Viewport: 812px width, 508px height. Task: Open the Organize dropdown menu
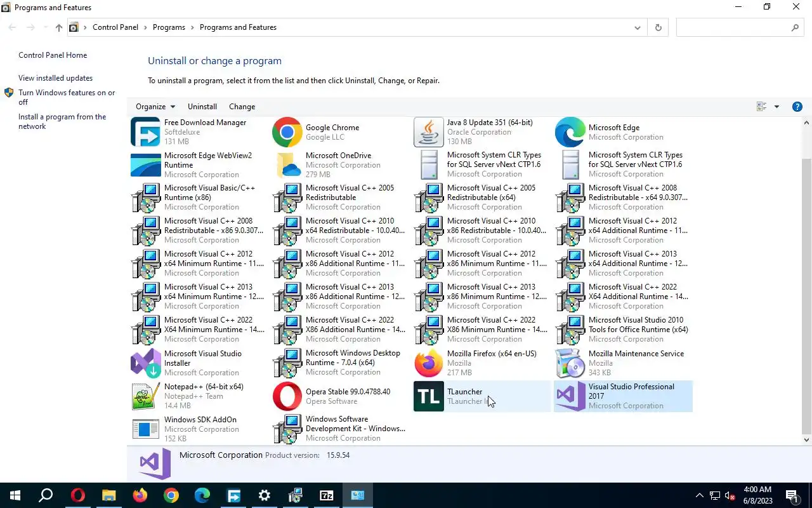[155, 107]
